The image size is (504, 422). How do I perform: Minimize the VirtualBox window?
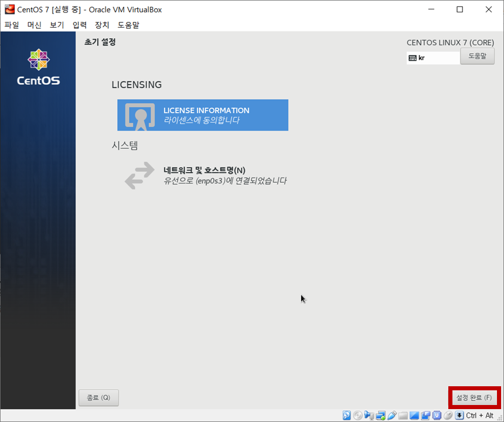pyautogui.click(x=431, y=9)
